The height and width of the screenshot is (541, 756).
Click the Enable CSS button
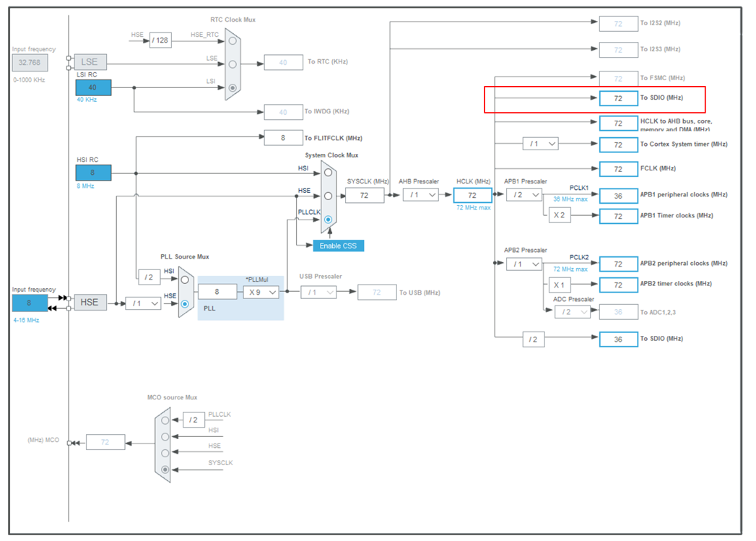coord(339,246)
